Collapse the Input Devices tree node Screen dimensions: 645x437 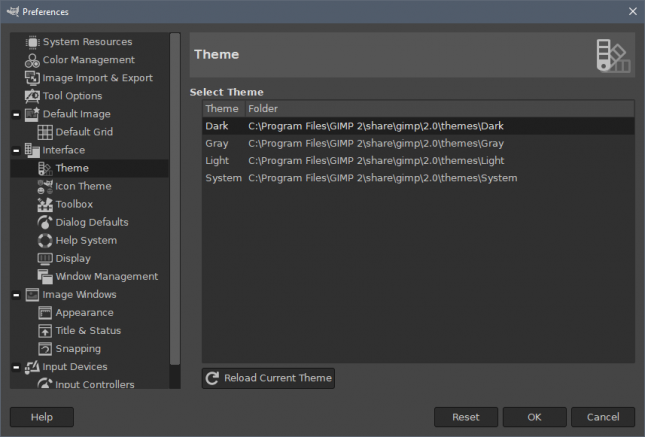16,367
